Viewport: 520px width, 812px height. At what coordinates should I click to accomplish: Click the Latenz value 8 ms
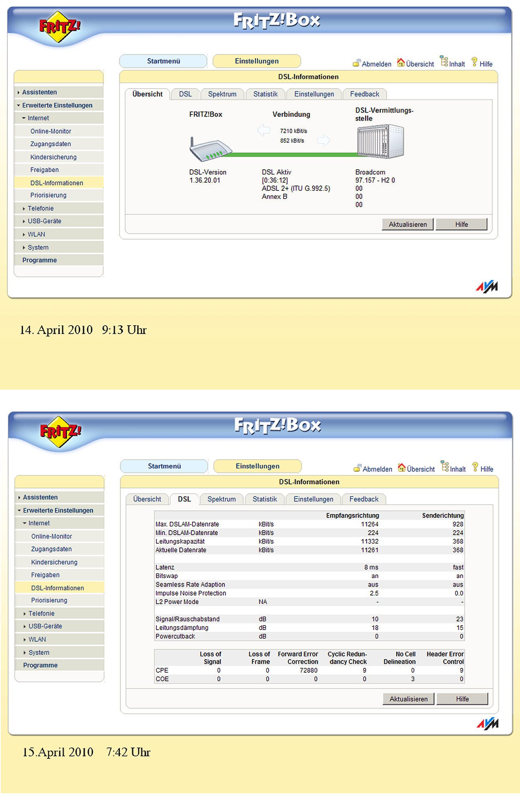(371, 567)
